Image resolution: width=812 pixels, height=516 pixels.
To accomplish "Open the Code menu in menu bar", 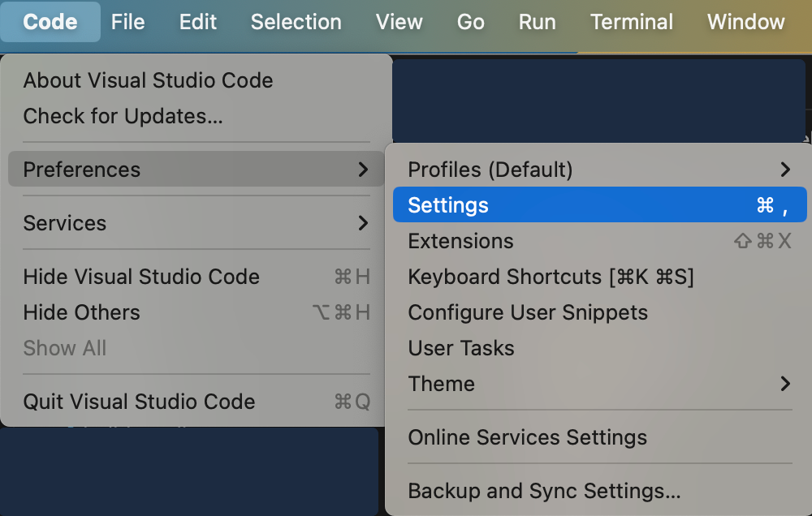I will point(50,22).
